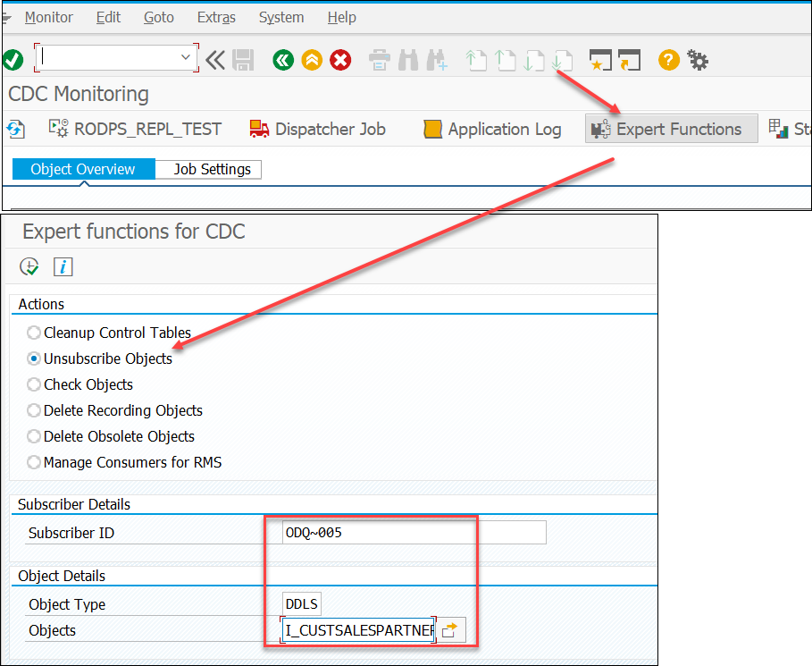Open the Monitor menu

pyautogui.click(x=48, y=17)
